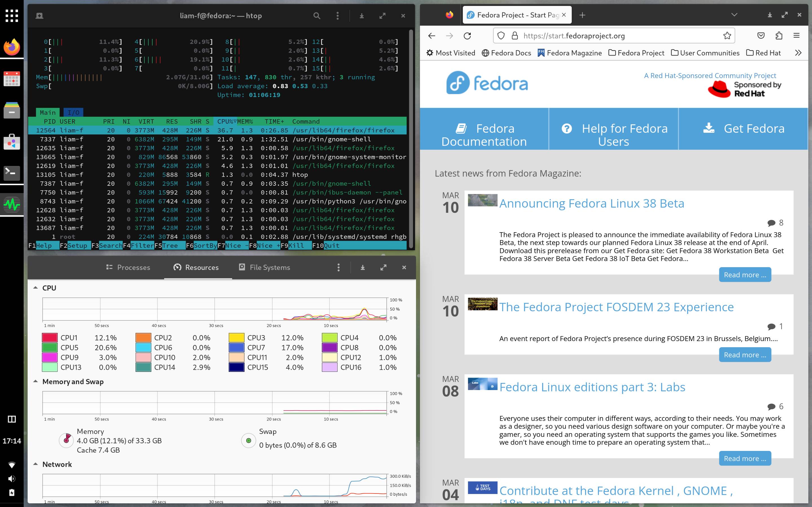The width and height of the screenshot is (812, 507).
Task: Click the Firefox View icon
Action: pyautogui.click(x=449, y=15)
